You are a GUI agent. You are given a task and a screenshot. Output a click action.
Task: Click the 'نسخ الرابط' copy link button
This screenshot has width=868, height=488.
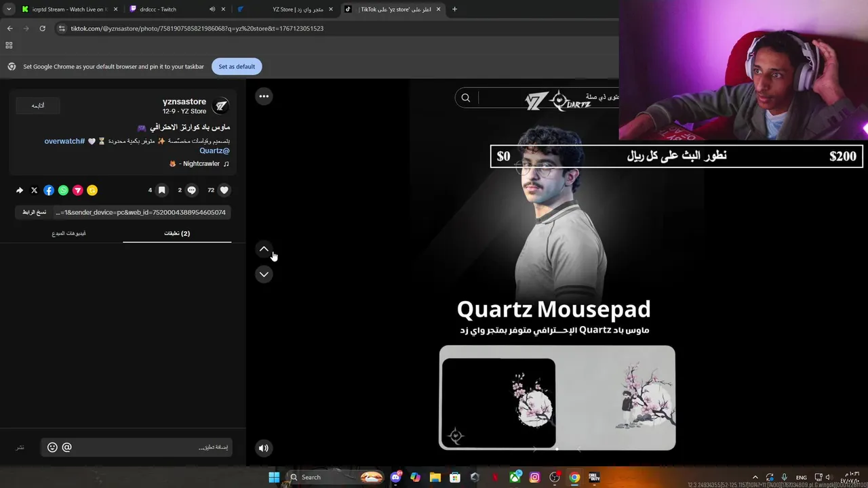click(35, 212)
